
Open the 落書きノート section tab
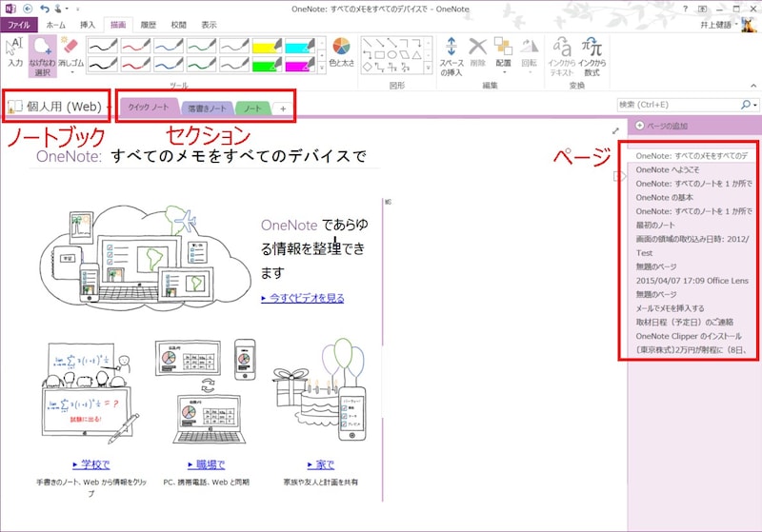(x=208, y=108)
